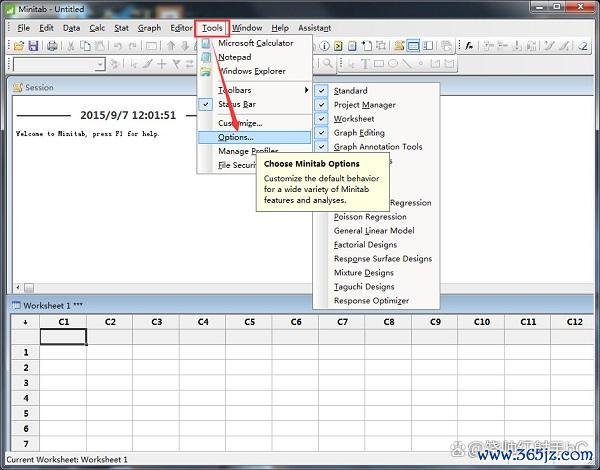This screenshot has width=600, height=470.
Task: Click the Previous Command up-arrow icon
Action: [171, 46]
